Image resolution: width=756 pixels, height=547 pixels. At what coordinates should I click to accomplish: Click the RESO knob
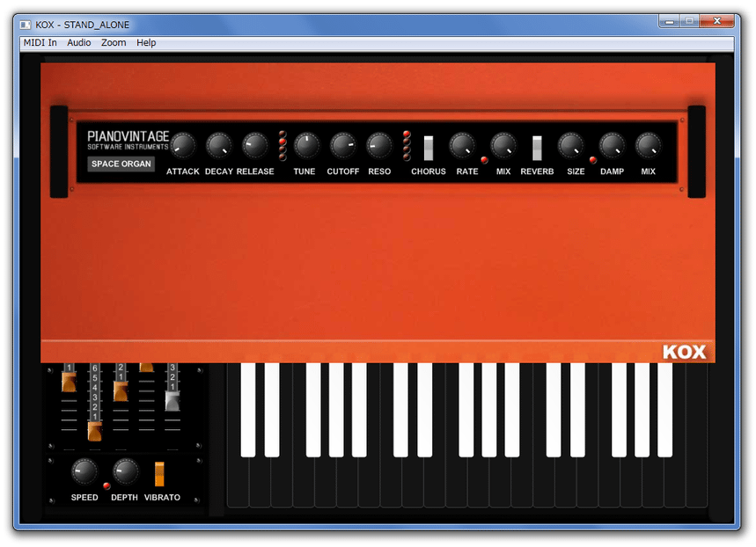tap(379, 146)
